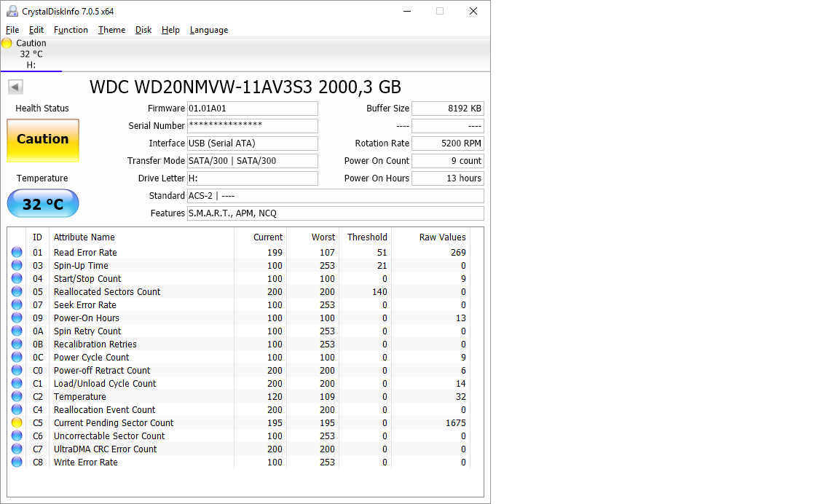
Task: Select the Load/Unload Cycle Count attribute name
Action: (105, 384)
